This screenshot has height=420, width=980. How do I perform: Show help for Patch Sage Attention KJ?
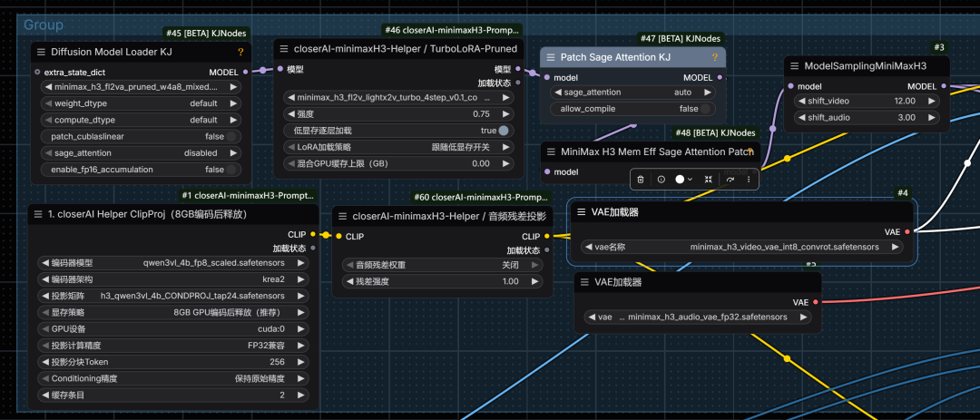click(x=714, y=57)
